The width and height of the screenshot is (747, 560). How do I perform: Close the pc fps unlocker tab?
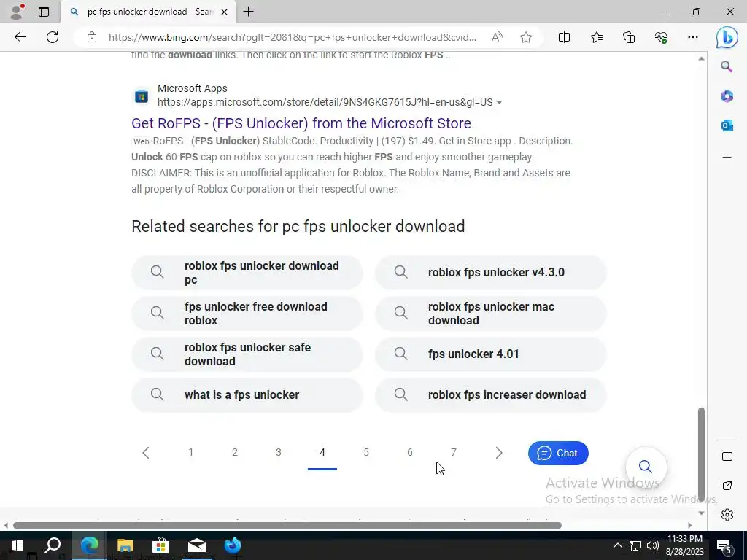click(225, 12)
